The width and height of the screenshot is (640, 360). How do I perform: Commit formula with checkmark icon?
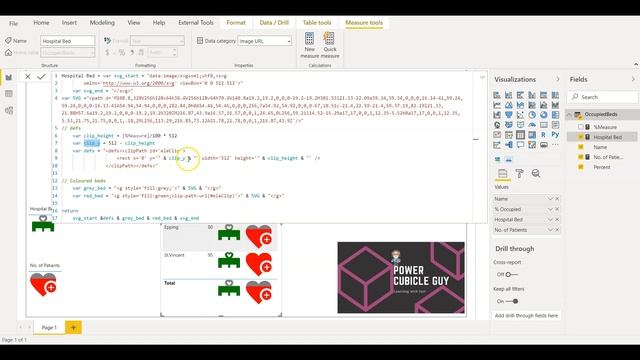point(41,76)
